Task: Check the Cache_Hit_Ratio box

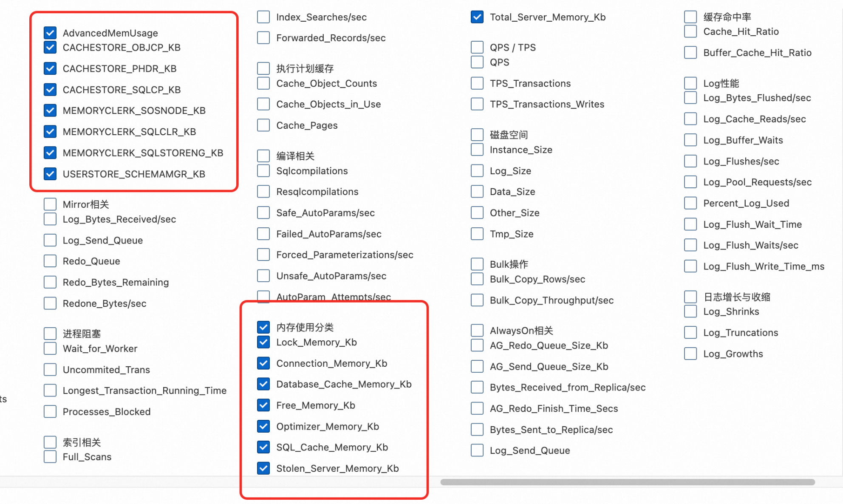Action: click(690, 31)
